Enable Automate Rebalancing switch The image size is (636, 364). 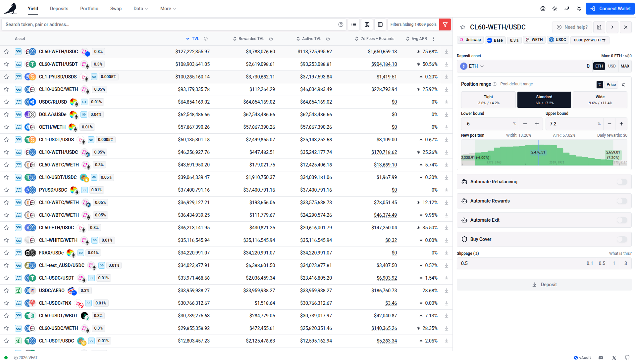pyautogui.click(x=622, y=182)
